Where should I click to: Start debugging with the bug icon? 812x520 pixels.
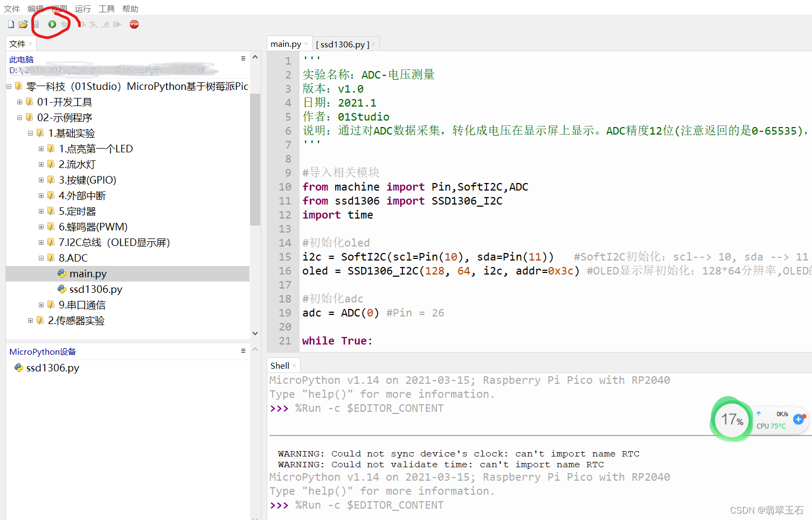pyautogui.click(x=64, y=24)
